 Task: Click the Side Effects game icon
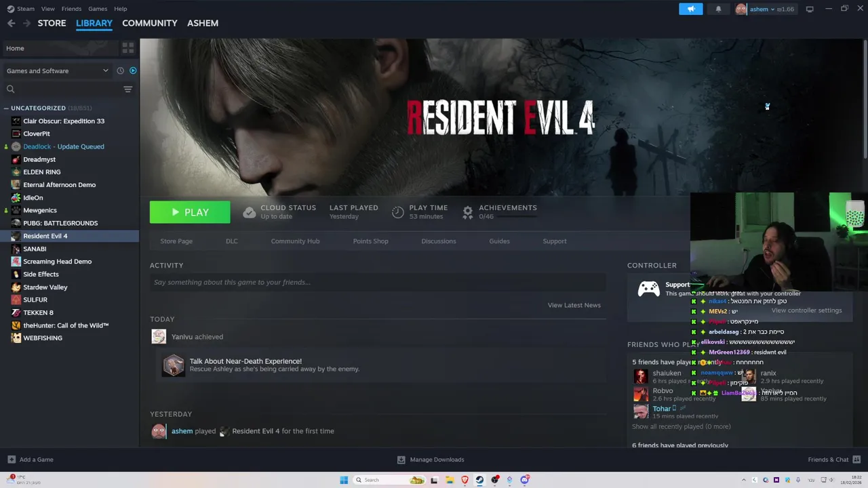pyautogui.click(x=16, y=274)
